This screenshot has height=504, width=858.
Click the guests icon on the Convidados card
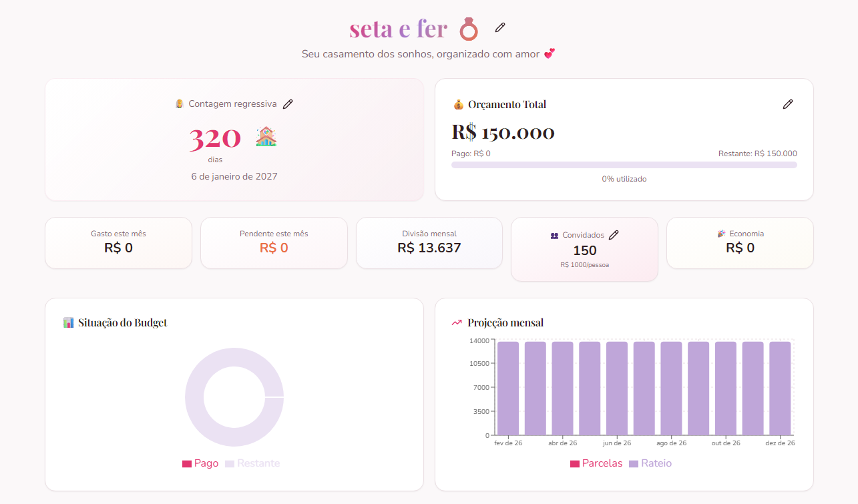coord(554,235)
